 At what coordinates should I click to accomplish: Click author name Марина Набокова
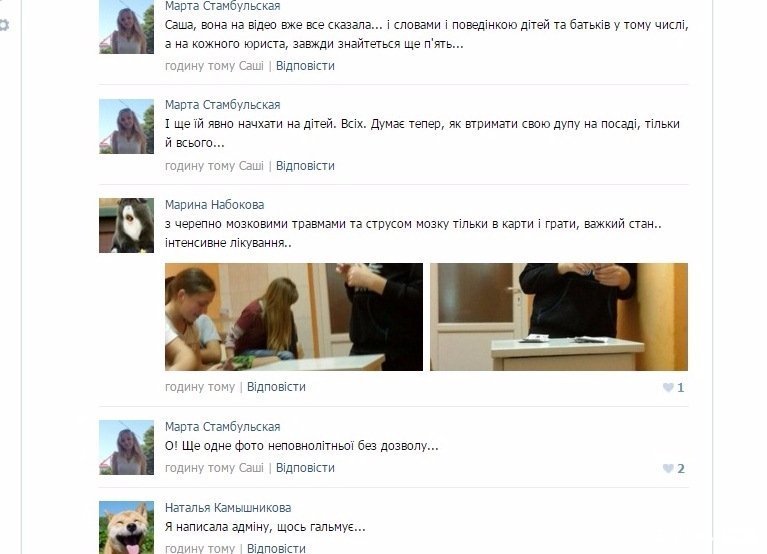coord(214,204)
